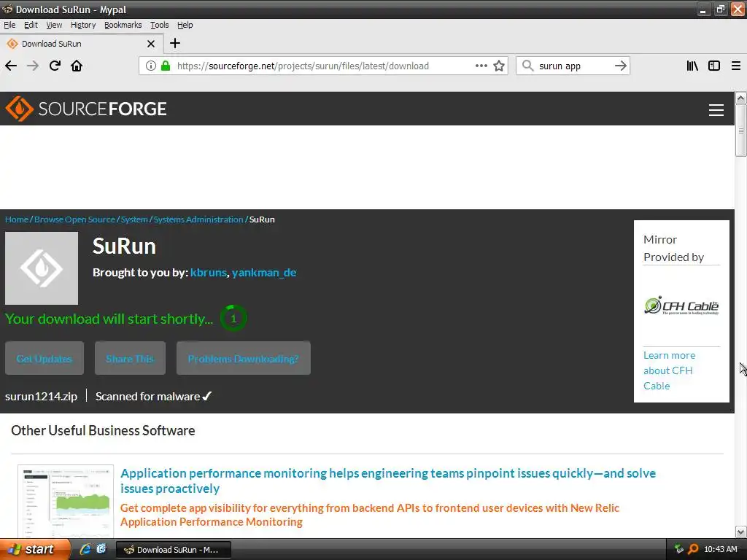Open the Help menu

click(185, 25)
